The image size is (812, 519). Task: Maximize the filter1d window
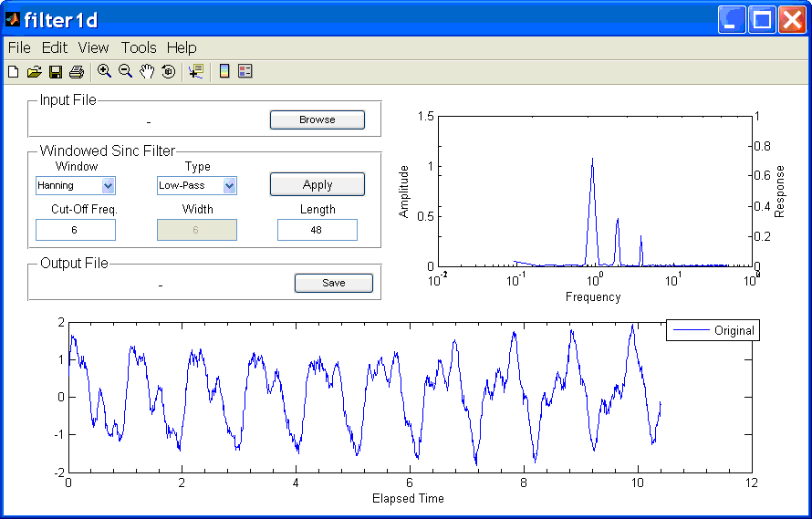coord(763,20)
